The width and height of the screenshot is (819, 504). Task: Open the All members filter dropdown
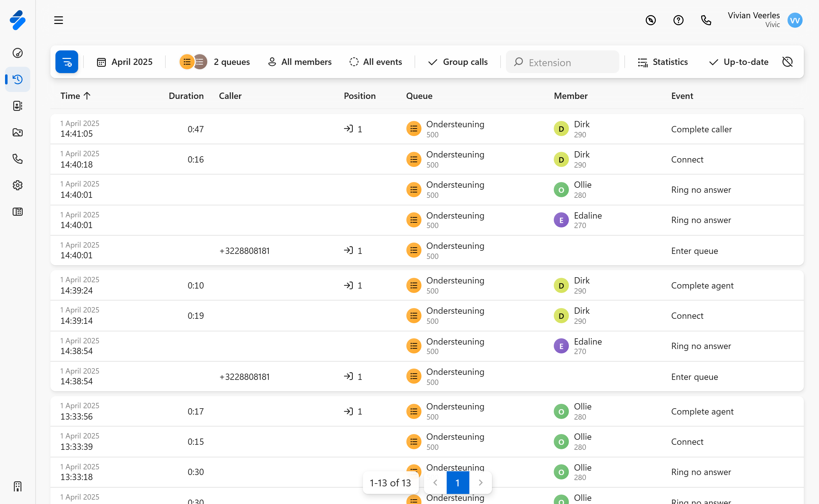[300, 62]
